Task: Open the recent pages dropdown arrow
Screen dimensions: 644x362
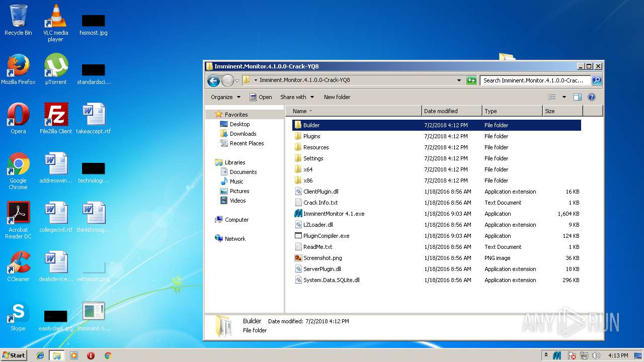Action: pyautogui.click(x=237, y=80)
